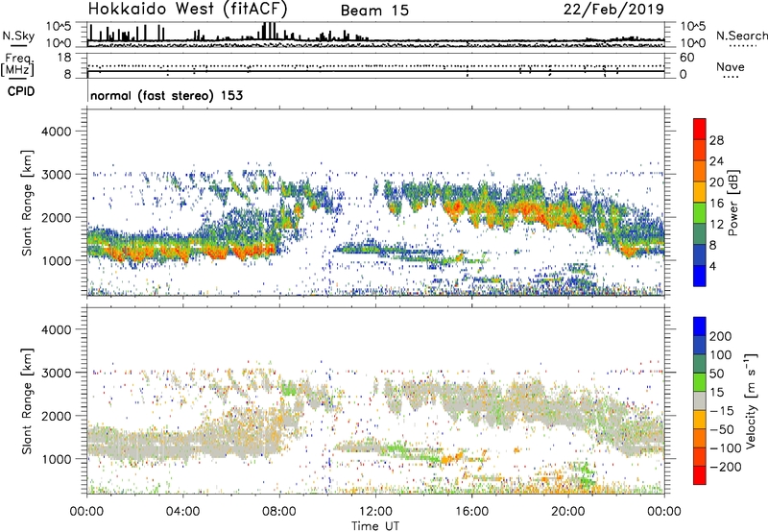Select the "N.Search" legend label
768x532 pixels.
[741, 36]
